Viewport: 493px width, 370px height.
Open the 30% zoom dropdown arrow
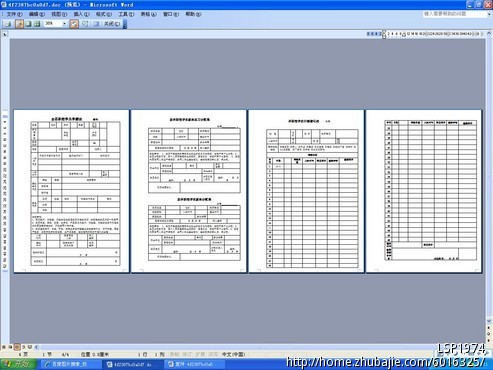coord(64,24)
